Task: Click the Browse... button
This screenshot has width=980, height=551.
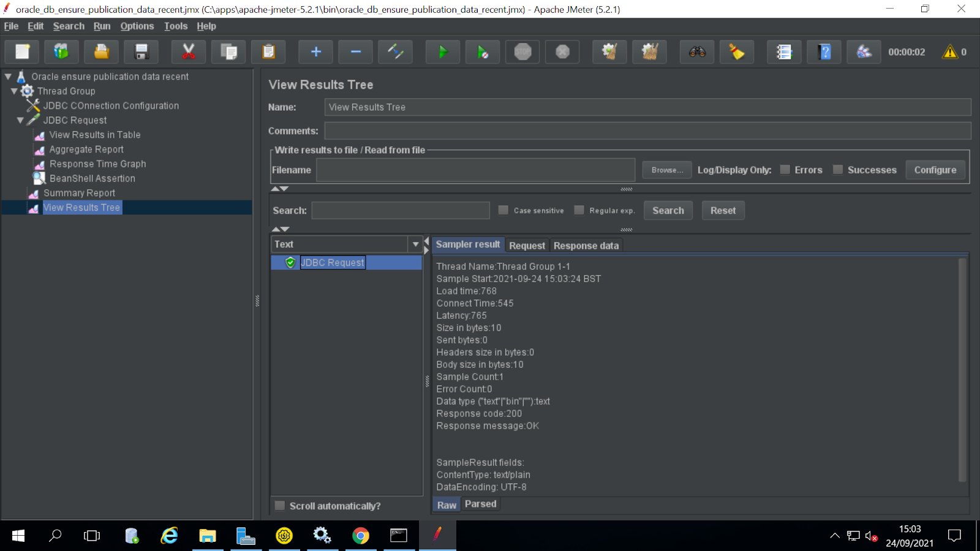Action: coord(667,170)
